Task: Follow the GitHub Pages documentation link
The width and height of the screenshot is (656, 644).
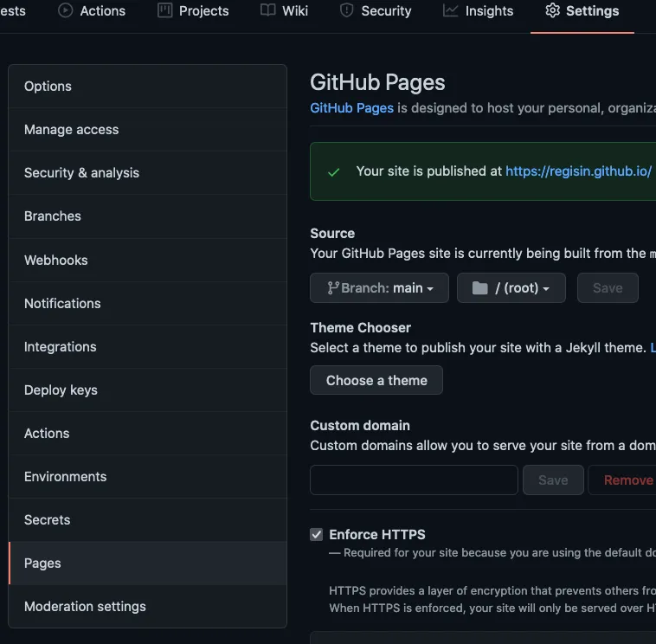Action: [352, 108]
